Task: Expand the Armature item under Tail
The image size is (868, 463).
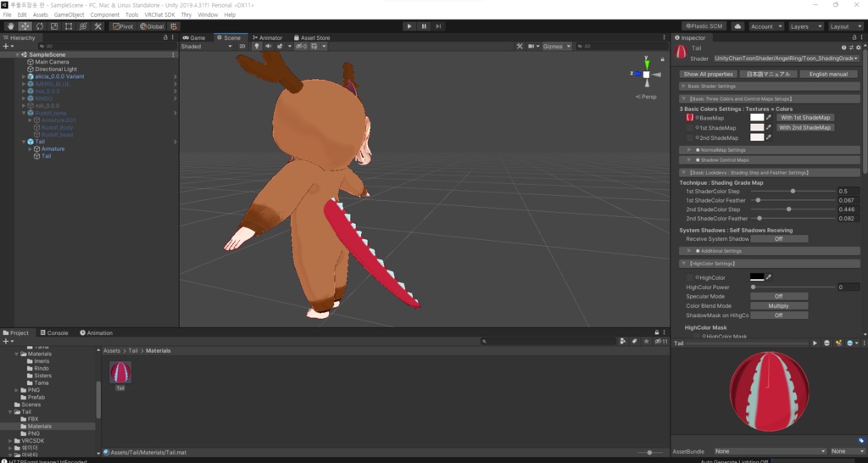Action: [x=31, y=149]
